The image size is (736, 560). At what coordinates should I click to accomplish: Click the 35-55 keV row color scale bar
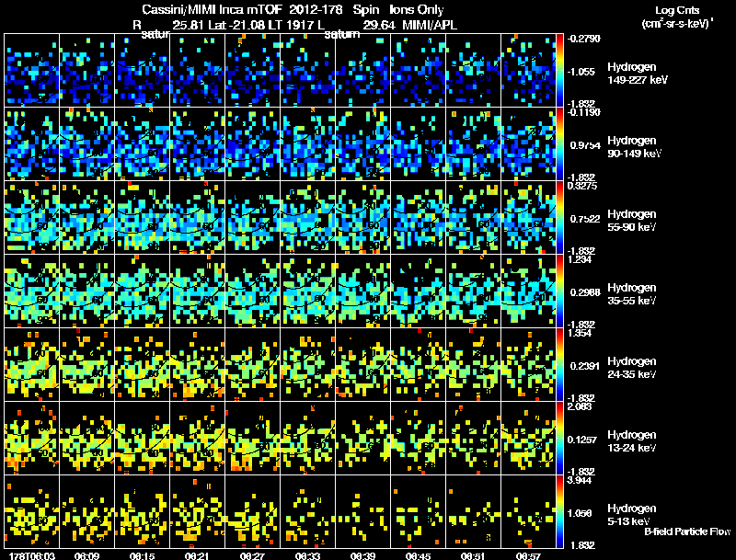559,291
